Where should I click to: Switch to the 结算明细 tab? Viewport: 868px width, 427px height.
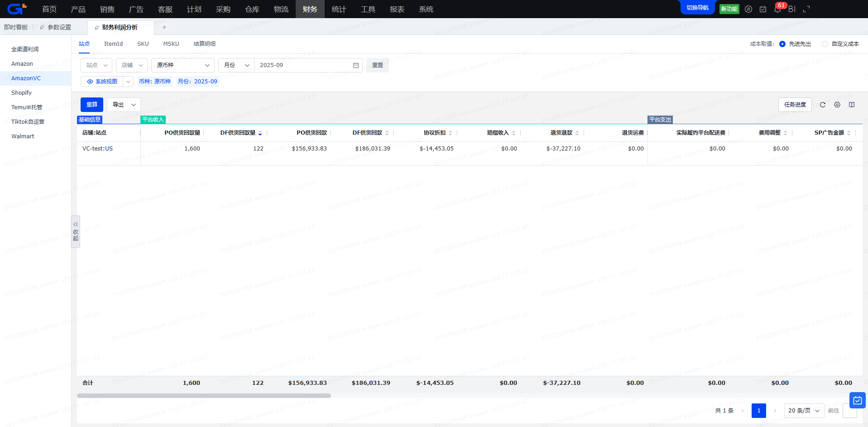(x=205, y=44)
